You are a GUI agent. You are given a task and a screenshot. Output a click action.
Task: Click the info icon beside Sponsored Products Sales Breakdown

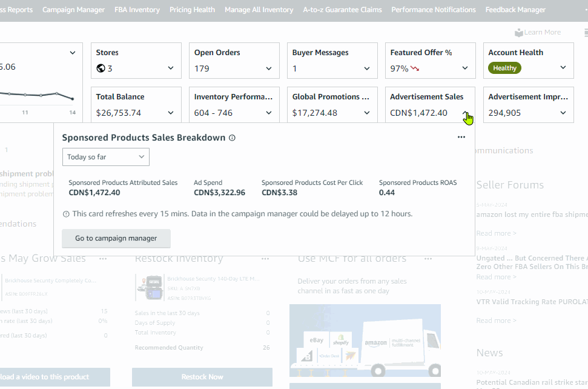[x=232, y=138]
